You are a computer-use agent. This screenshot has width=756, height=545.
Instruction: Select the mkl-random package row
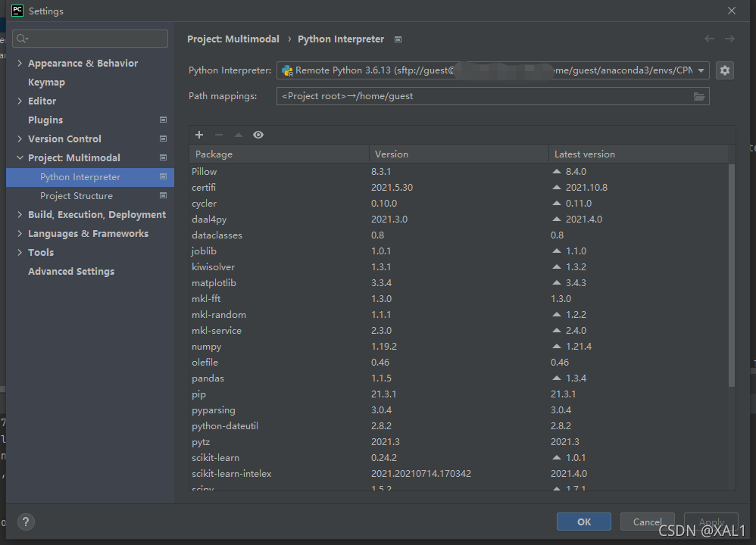click(458, 315)
